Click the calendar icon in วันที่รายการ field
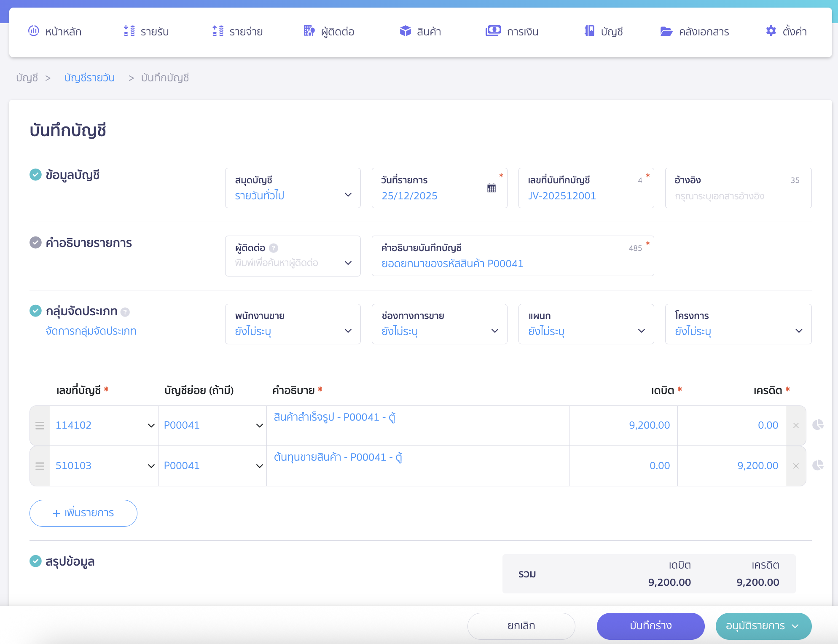The width and height of the screenshot is (838, 644). coord(492,188)
